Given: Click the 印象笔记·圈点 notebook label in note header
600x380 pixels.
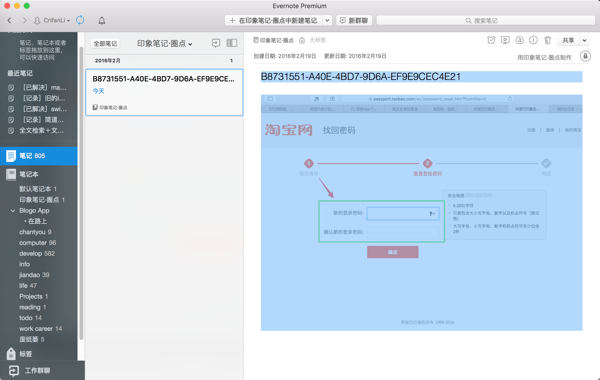Looking at the screenshot, I should click(x=274, y=40).
